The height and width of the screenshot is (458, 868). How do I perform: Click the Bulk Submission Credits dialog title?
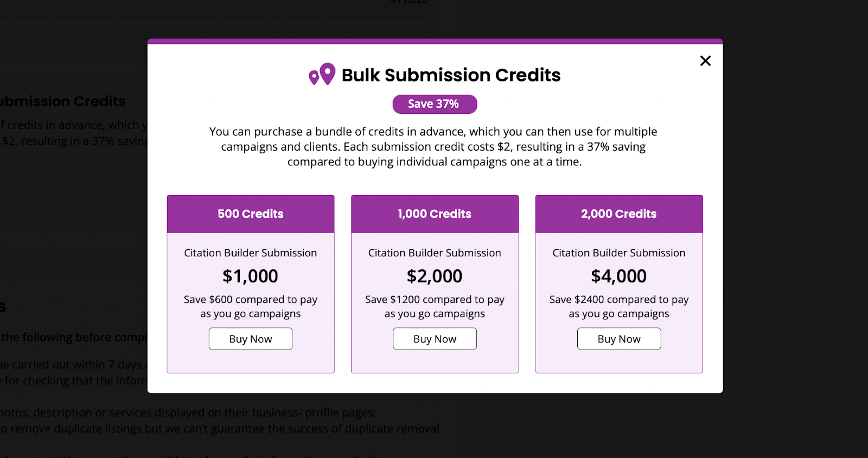[451, 75]
